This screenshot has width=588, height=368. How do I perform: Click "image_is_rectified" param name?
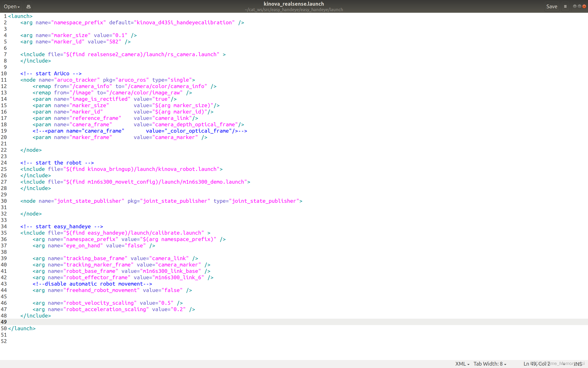point(100,99)
